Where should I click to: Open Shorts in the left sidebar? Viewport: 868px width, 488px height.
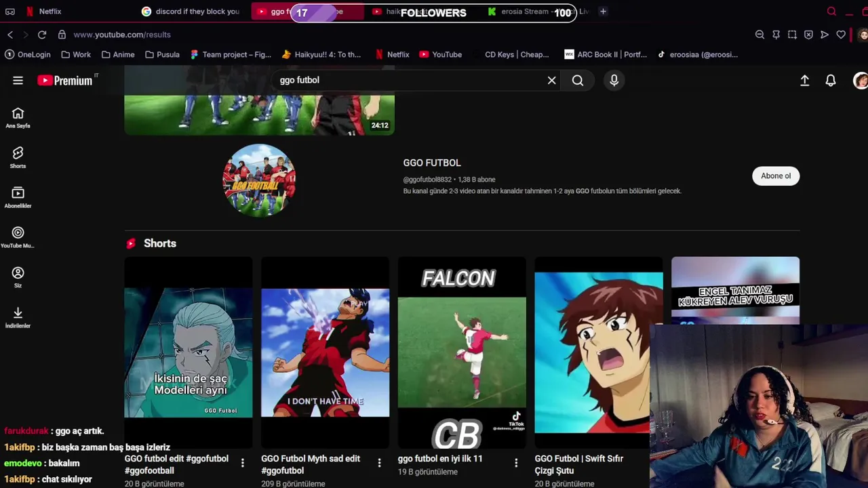(18, 157)
